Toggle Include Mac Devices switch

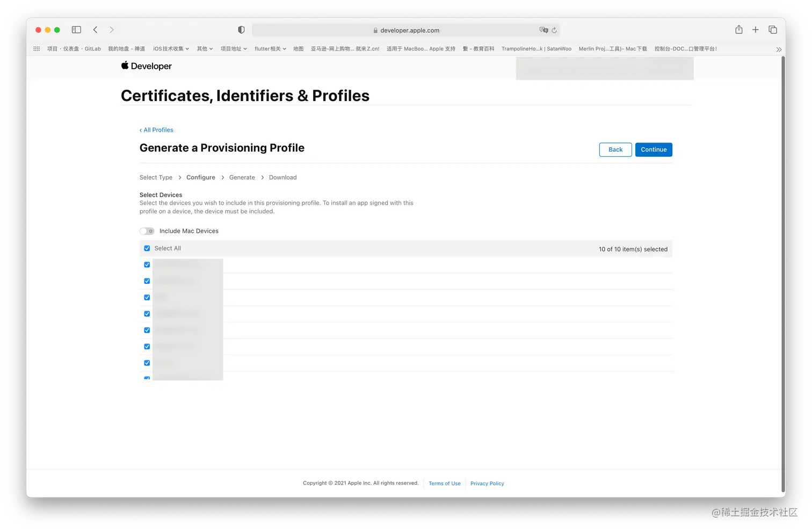pos(147,231)
